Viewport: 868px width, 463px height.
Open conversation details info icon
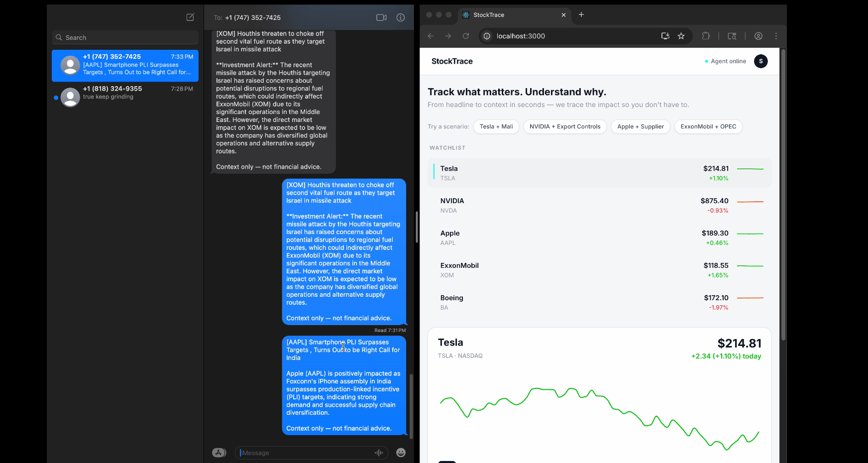point(401,17)
